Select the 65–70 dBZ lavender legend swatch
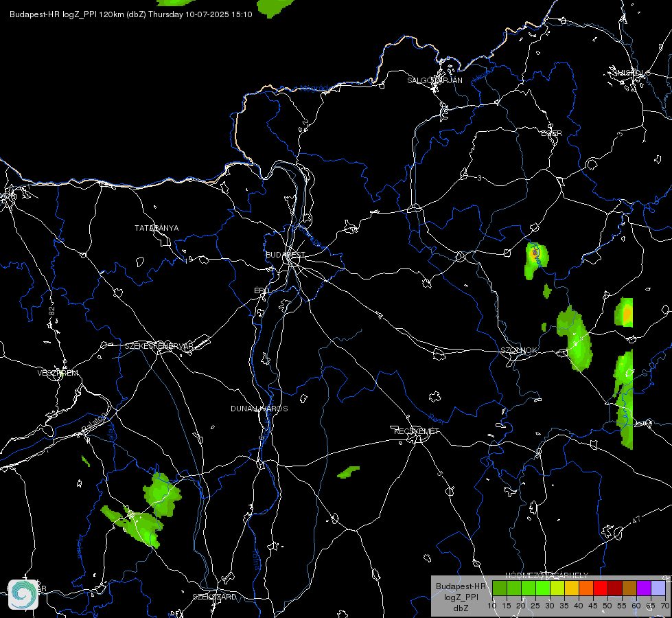Image resolution: width=672 pixels, height=618 pixels. coord(658,588)
